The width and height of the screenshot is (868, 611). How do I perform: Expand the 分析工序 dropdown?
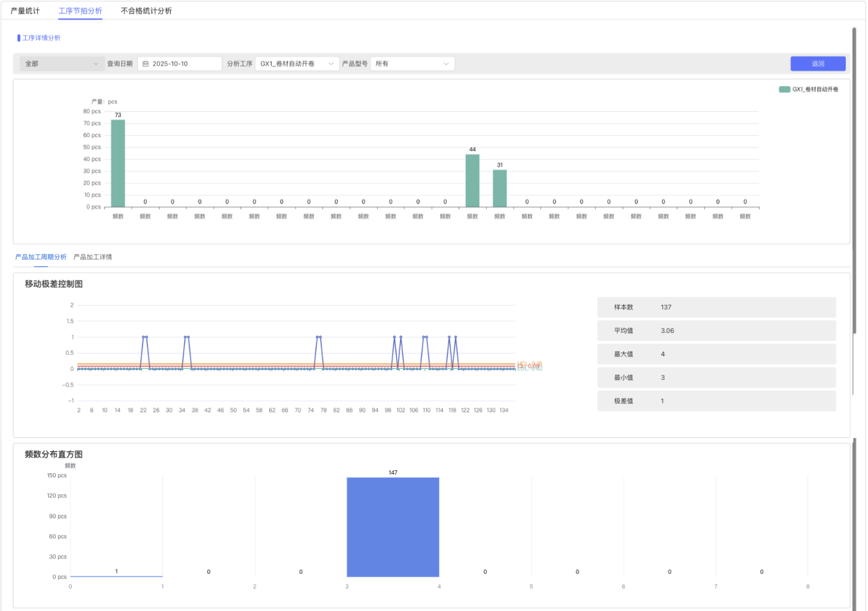pyautogui.click(x=297, y=64)
